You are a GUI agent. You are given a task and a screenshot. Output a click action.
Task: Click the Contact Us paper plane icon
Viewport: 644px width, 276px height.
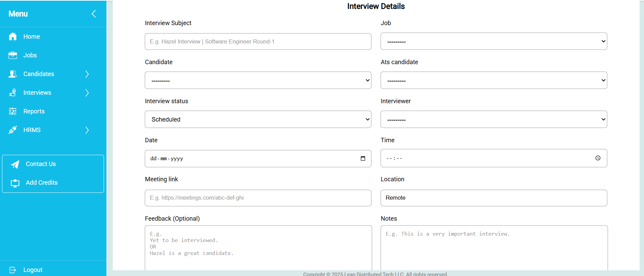coord(15,164)
